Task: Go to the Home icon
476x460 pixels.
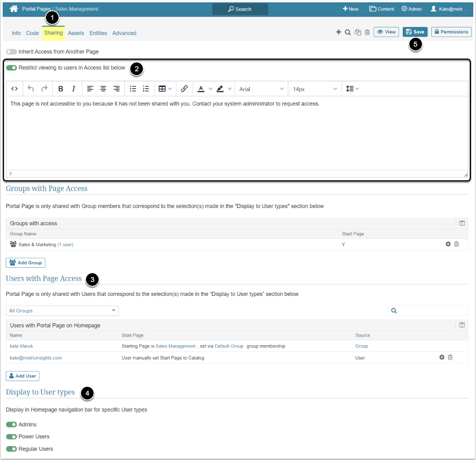Action: pyautogui.click(x=14, y=9)
